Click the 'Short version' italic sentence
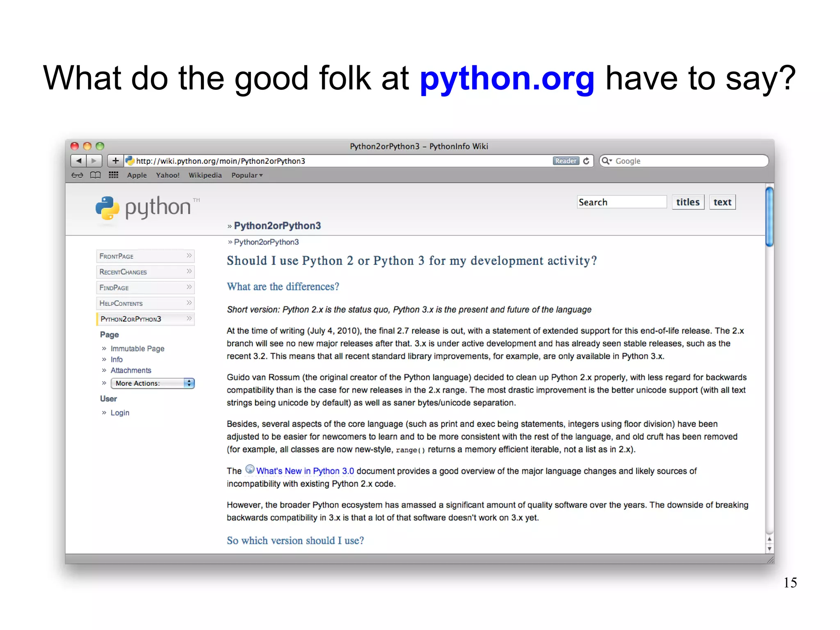Viewport: 840px width, 630px height. (x=409, y=309)
